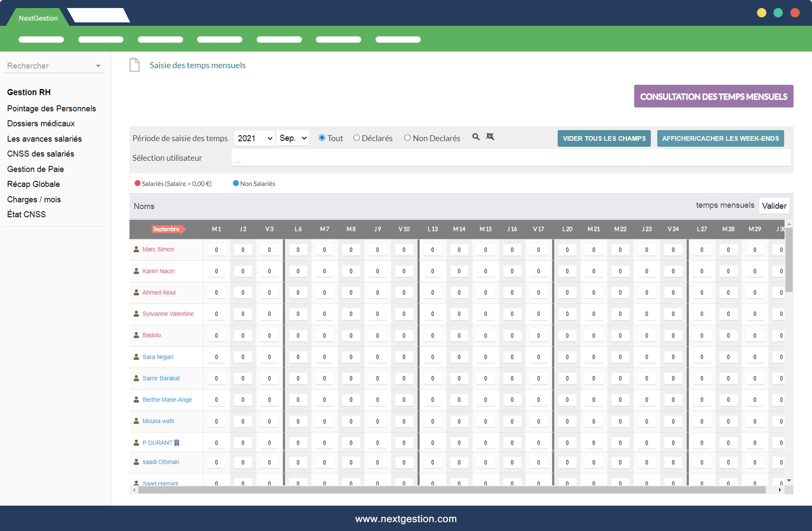
Task: Select the Tout radio option
Action: [322, 138]
